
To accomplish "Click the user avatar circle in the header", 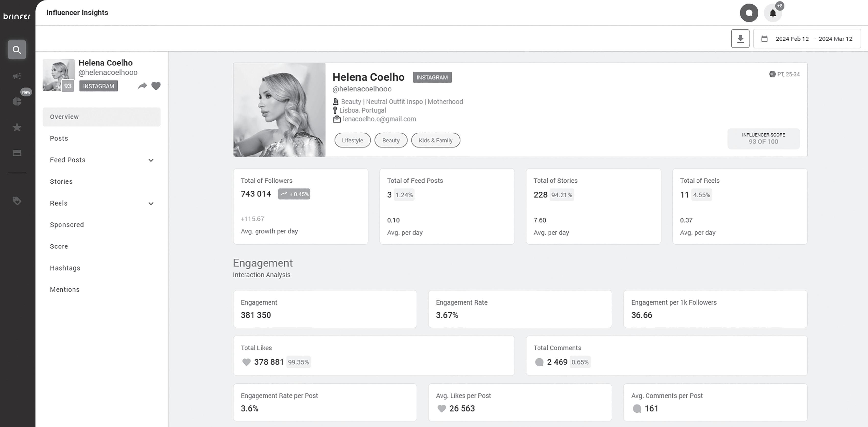I will (x=749, y=13).
